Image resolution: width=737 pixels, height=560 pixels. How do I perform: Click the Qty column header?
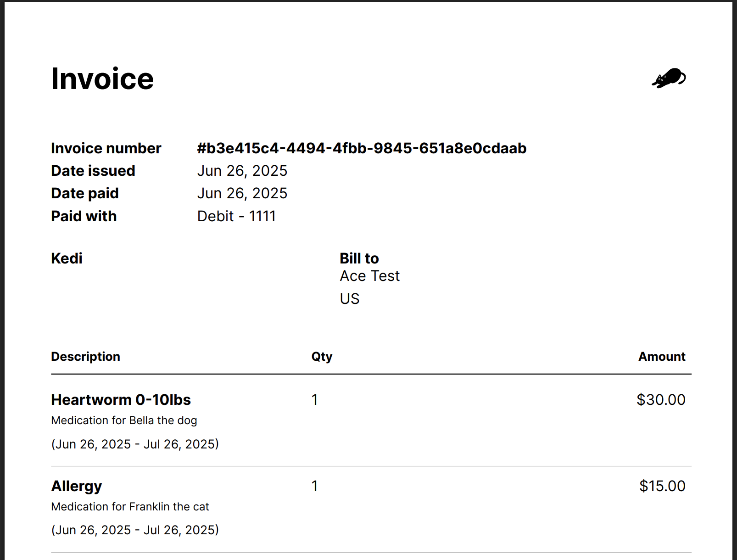322,357
